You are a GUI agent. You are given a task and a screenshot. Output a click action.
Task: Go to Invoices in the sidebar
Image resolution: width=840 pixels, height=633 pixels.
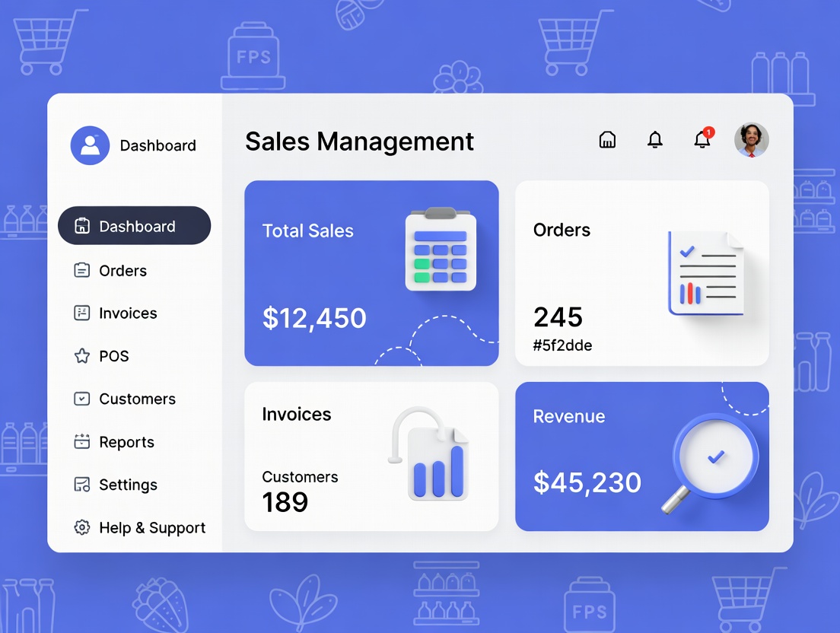click(128, 313)
